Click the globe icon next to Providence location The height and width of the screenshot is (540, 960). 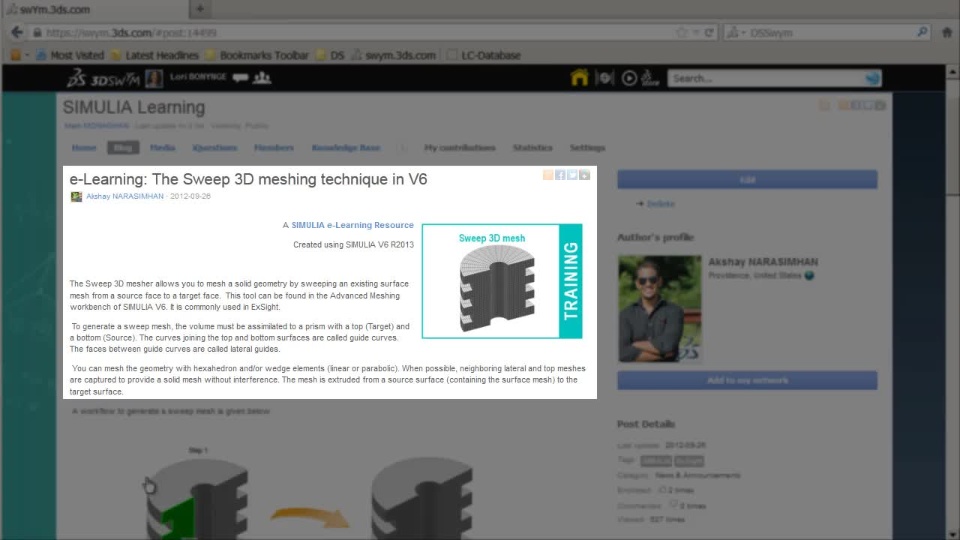[809, 276]
